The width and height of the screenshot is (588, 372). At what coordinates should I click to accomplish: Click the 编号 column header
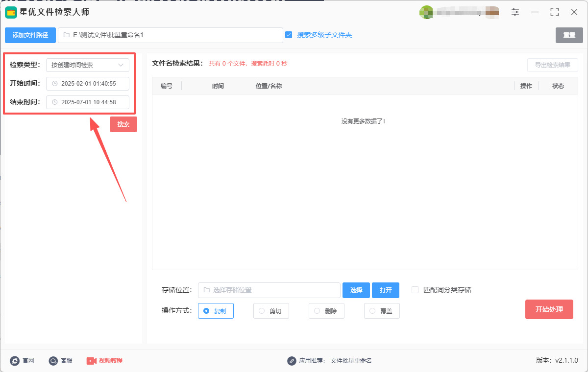pos(167,86)
